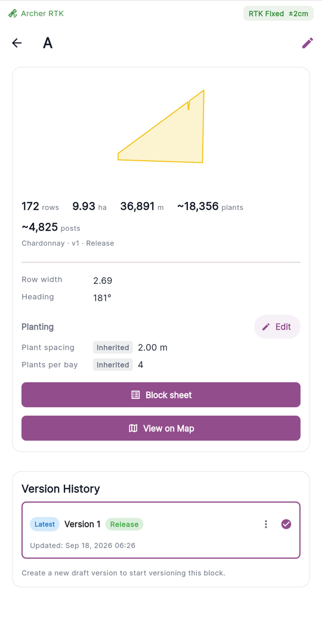Go back using the left arrow
Screen dimensions: 322x644
[x=17, y=43]
